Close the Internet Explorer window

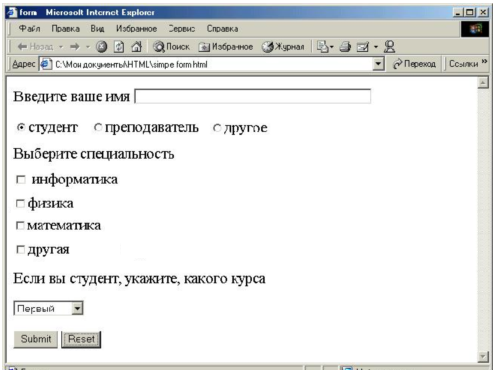[483, 13]
